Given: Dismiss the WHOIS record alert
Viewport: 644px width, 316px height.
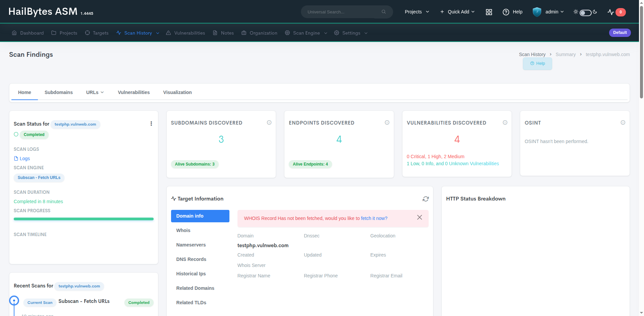Looking at the screenshot, I should [x=420, y=217].
